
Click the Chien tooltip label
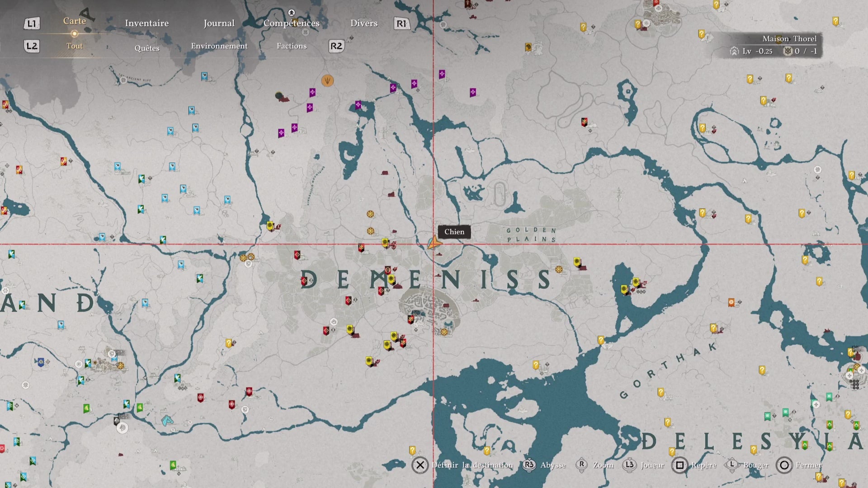click(454, 232)
